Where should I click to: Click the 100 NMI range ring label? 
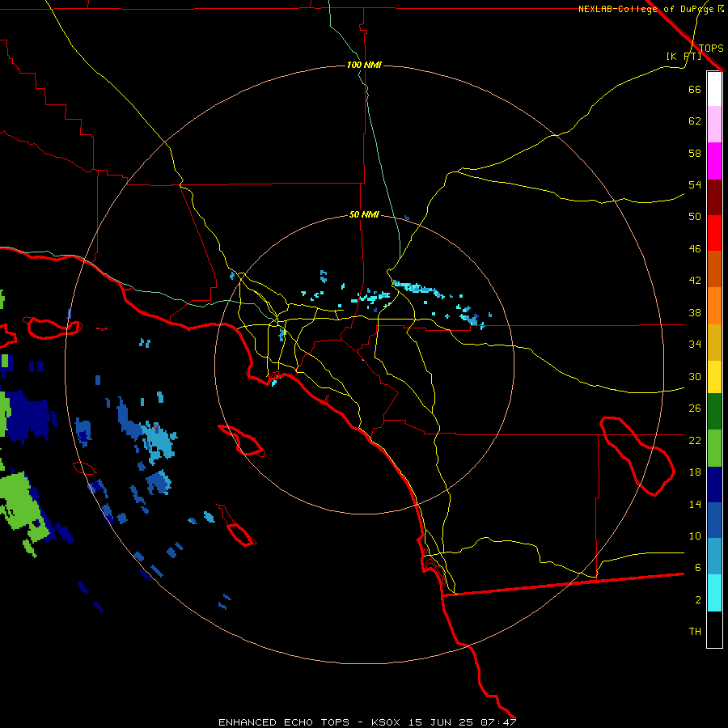coord(364,65)
